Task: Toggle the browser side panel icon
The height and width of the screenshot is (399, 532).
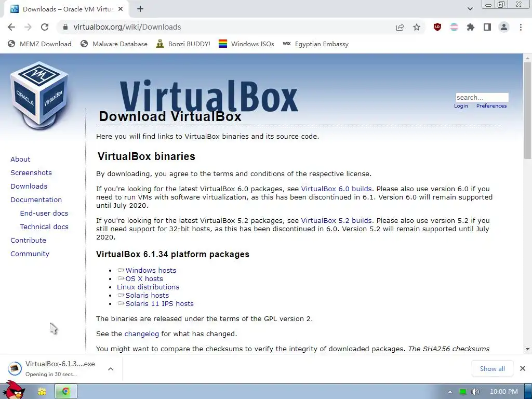Action: pyautogui.click(x=487, y=27)
